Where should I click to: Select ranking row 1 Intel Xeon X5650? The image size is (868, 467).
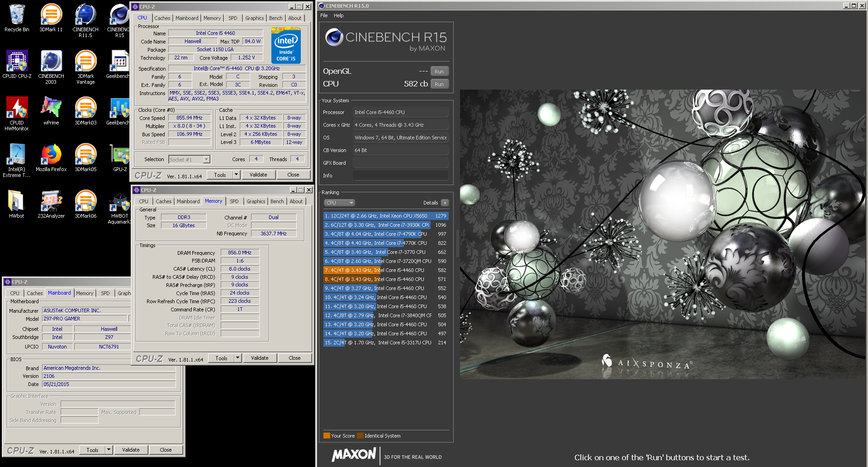pyautogui.click(x=385, y=216)
